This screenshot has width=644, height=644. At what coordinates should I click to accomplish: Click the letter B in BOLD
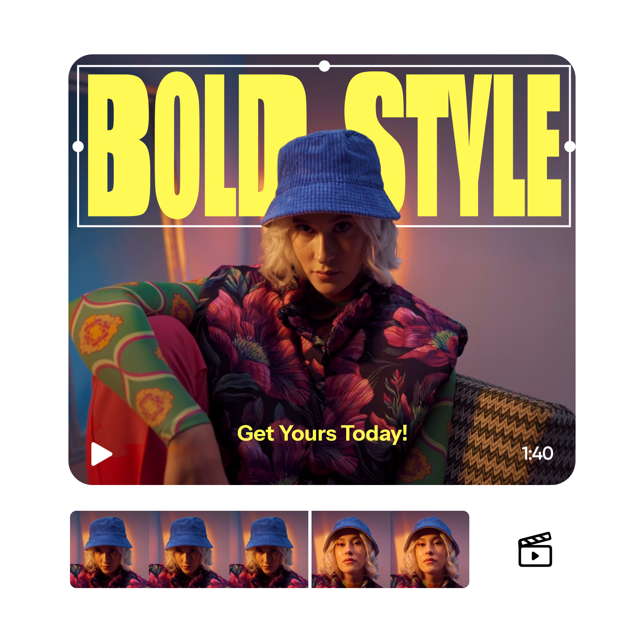point(119,145)
